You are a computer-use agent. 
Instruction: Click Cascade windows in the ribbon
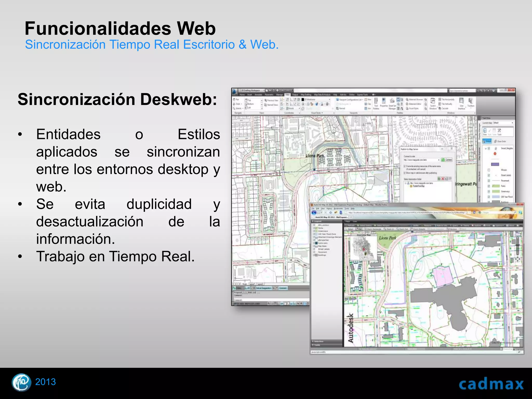point(443,108)
